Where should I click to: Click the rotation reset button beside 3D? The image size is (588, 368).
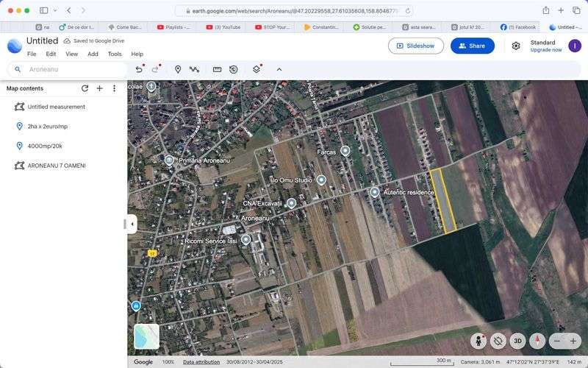coord(498,341)
